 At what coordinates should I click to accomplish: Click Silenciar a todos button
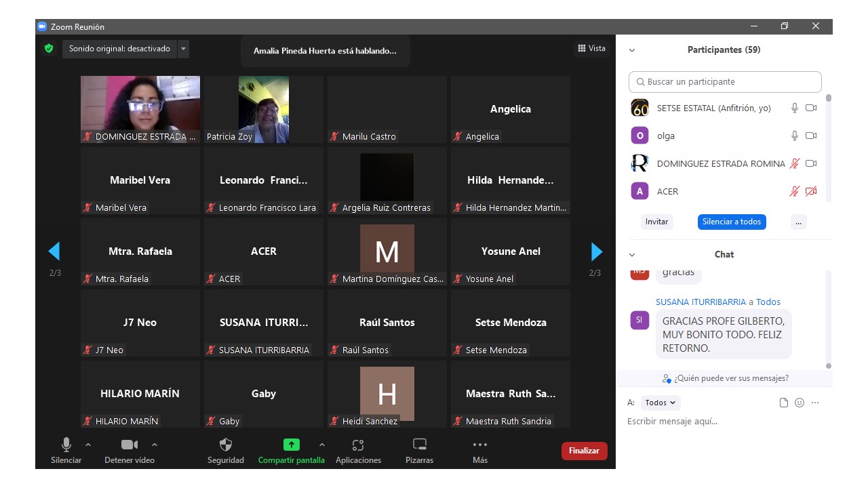(732, 222)
